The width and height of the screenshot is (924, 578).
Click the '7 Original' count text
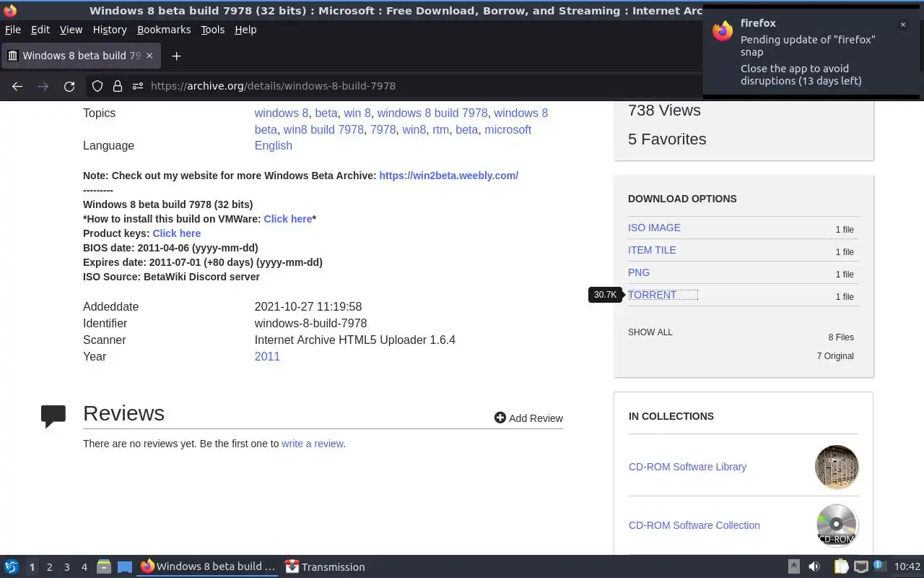pos(835,356)
